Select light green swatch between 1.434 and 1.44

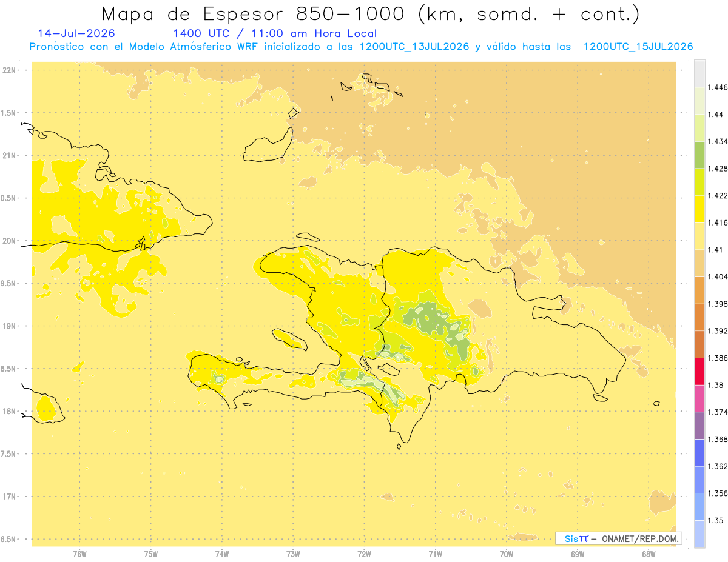(x=699, y=127)
